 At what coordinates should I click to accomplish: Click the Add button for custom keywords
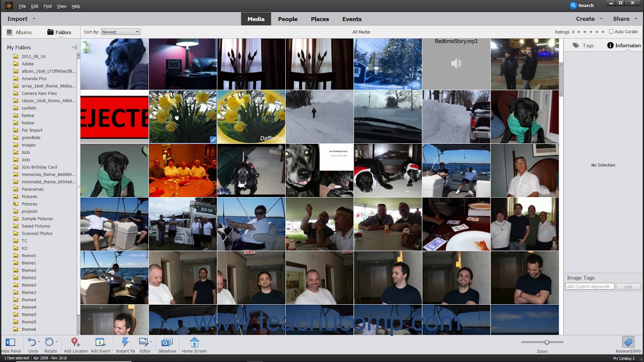[x=628, y=287]
